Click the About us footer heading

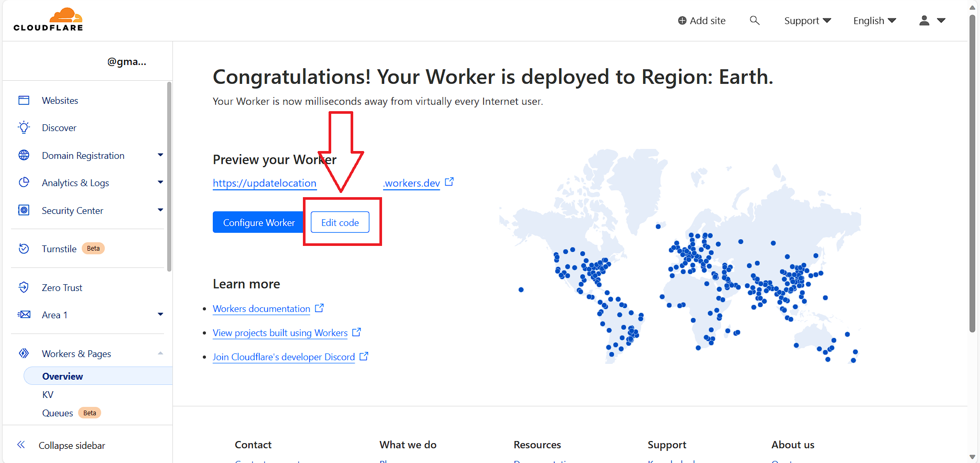(793, 445)
